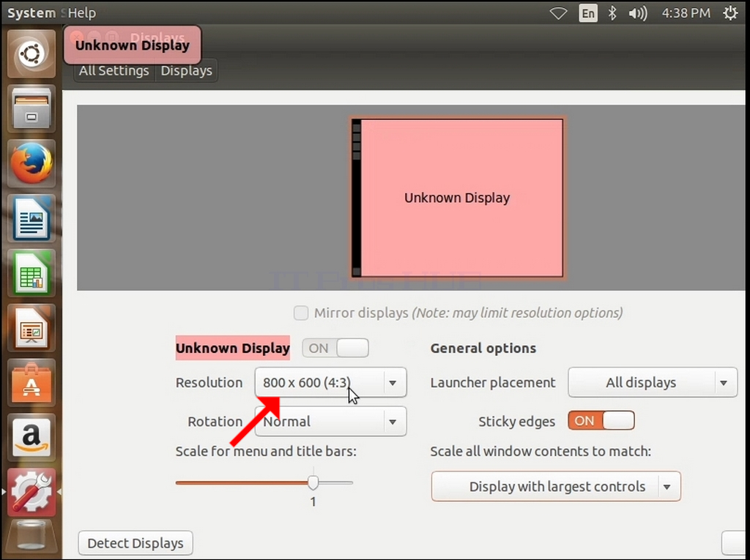Open Ubuntu Software Center from launcher

(x=31, y=383)
